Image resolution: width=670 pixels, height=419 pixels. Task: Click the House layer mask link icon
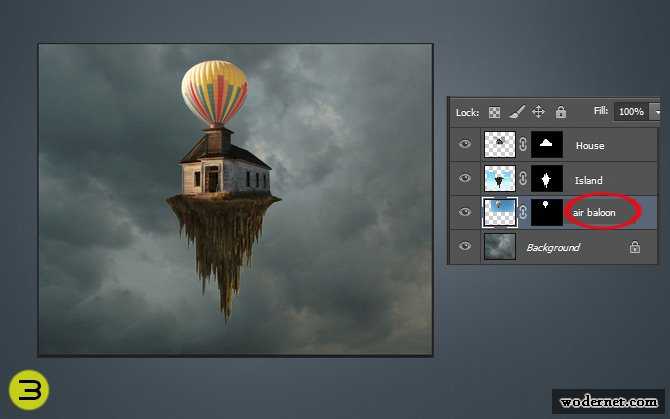[523, 145]
